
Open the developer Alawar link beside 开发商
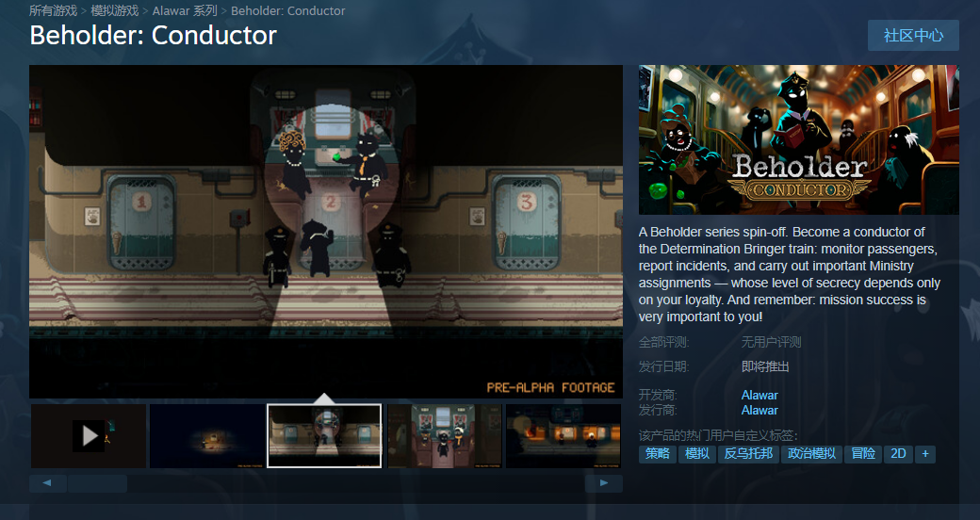[759, 395]
